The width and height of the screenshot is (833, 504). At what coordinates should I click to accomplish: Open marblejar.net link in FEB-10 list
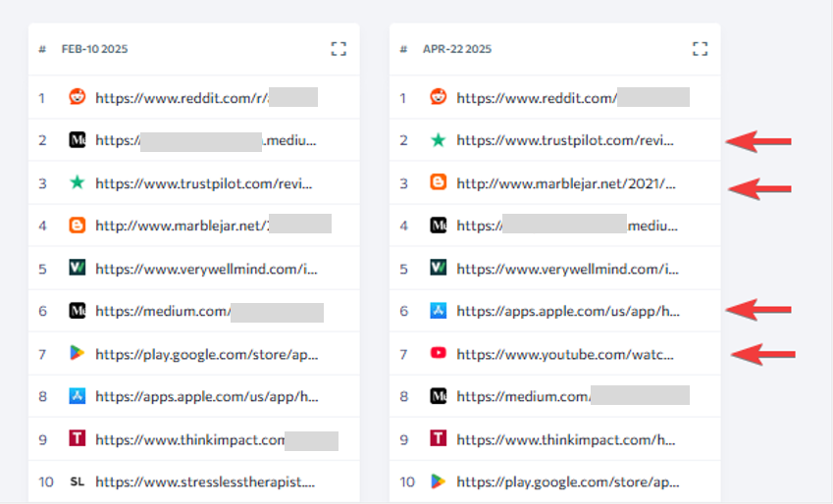coord(182,227)
